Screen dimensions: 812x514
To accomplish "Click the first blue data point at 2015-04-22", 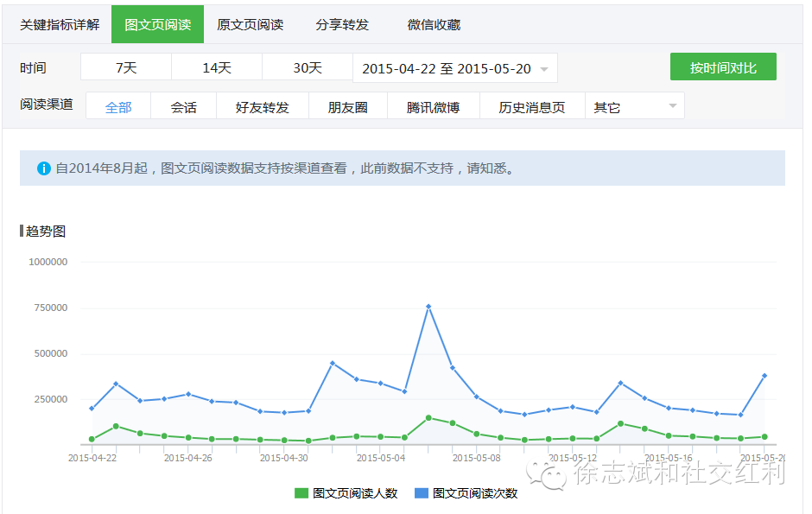I will 92,409.
